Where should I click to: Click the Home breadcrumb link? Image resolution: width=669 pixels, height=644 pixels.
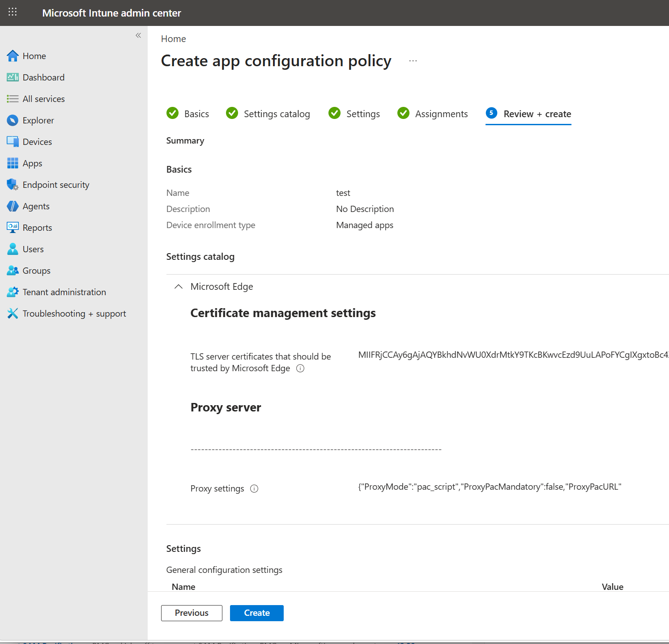coord(173,39)
